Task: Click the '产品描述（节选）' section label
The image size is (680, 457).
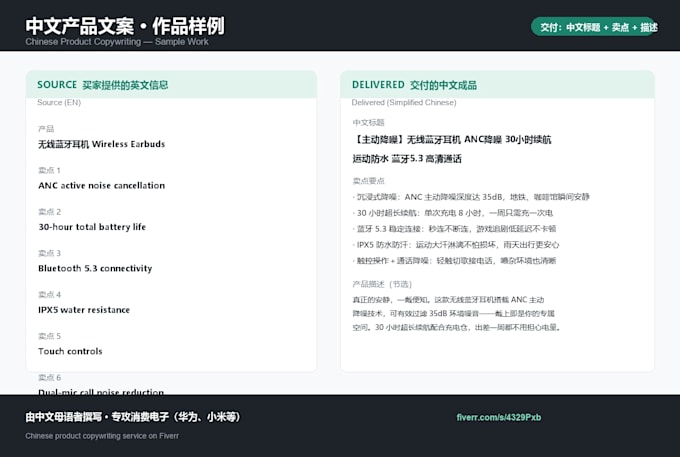Action: tap(382, 284)
